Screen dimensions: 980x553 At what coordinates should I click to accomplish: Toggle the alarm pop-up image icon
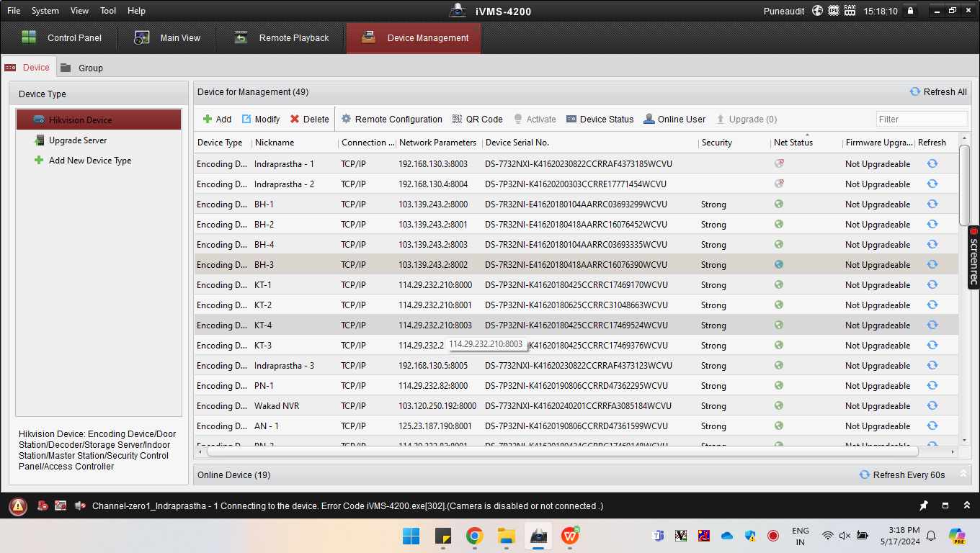point(61,506)
